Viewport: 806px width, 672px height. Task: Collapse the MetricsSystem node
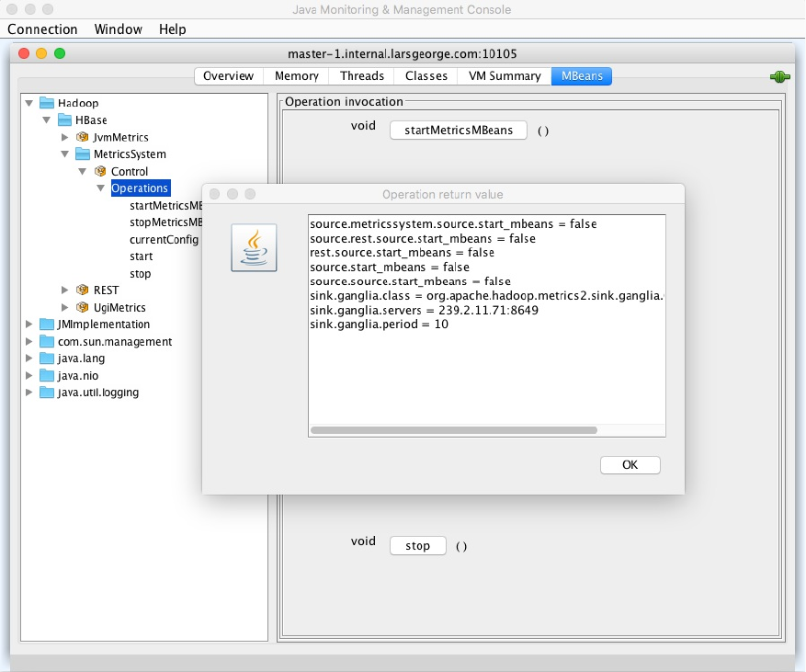click(64, 154)
